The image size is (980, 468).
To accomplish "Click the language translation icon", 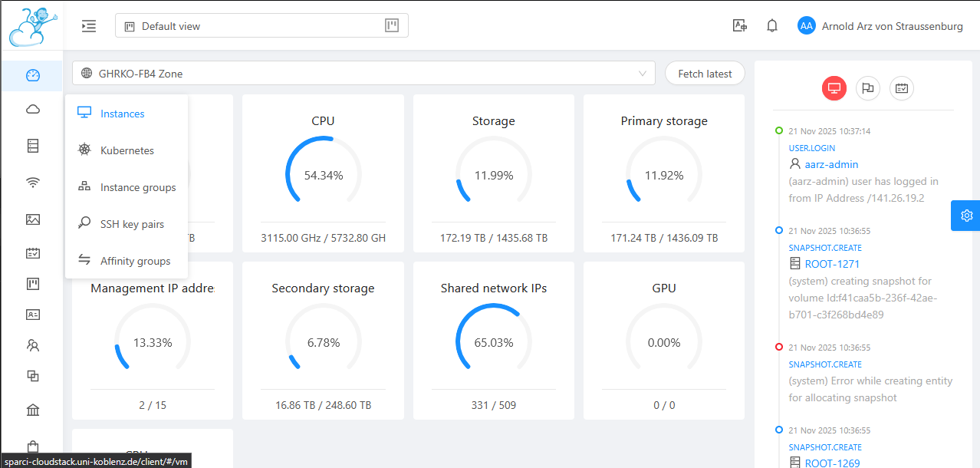I will [739, 25].
